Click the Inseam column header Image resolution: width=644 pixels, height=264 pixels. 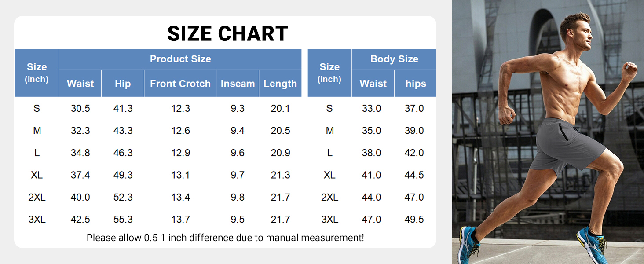238,84
